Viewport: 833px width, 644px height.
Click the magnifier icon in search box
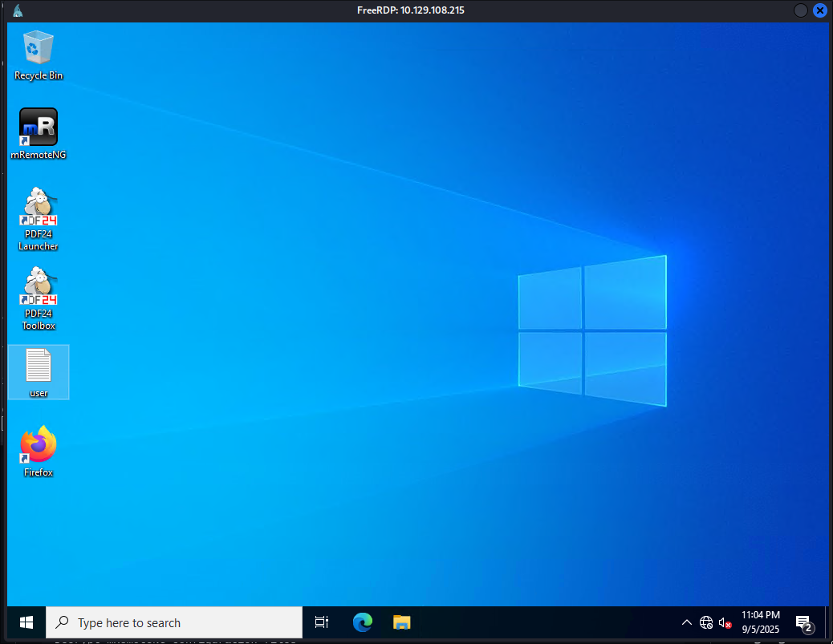pyautogui.click(x=62, y=622)
